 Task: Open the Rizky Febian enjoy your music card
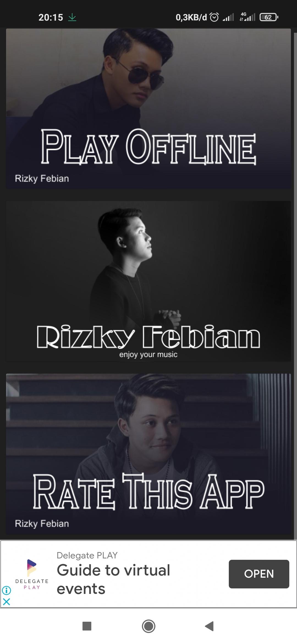coord(148,281)
